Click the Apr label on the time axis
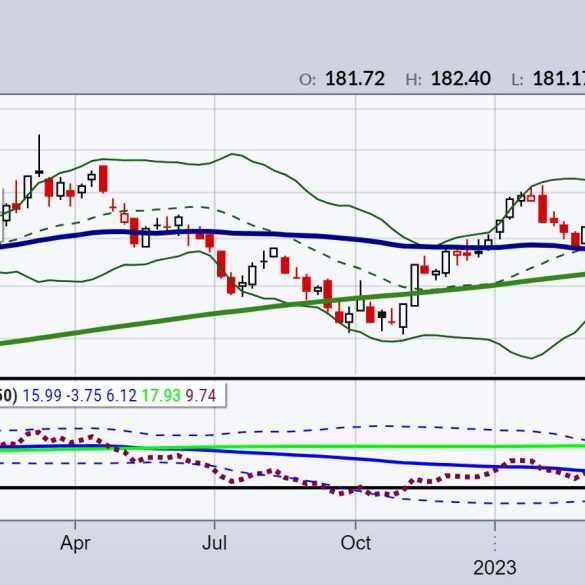This screenshot has width=585, height=585. (x=75, y=543)
